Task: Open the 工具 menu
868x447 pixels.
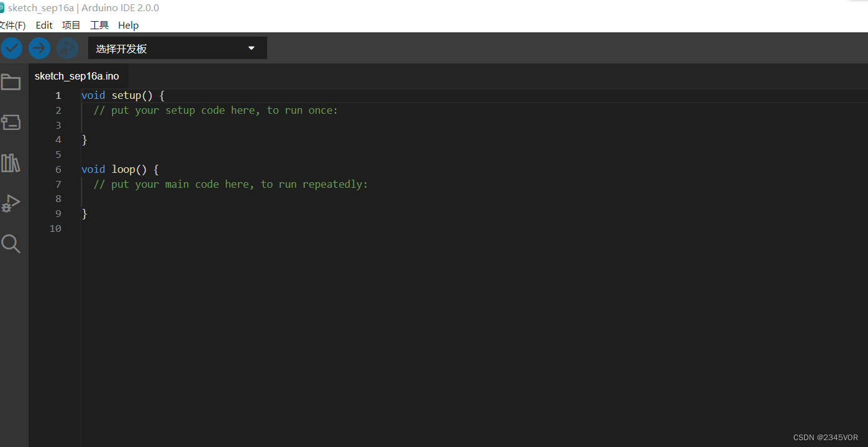Action: [99, 25]
